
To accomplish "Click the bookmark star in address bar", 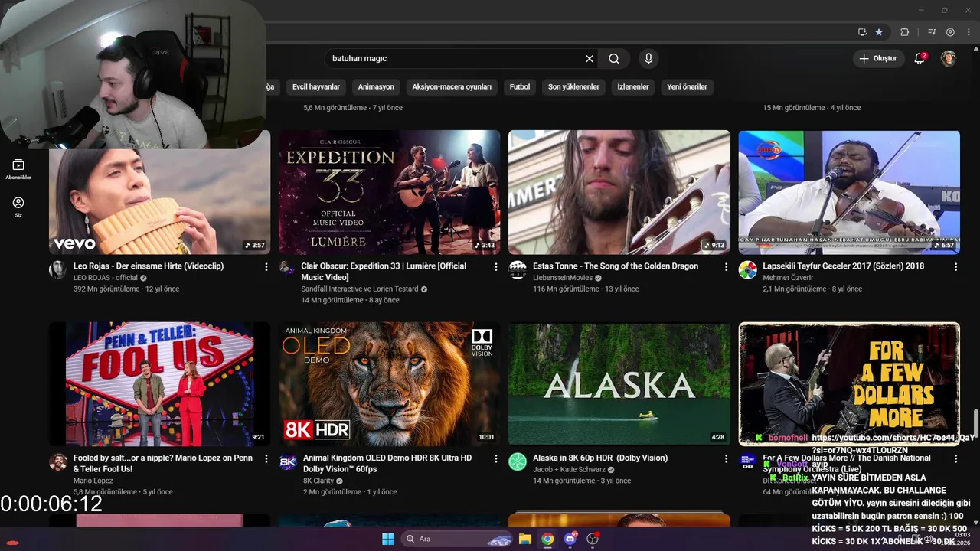I will click(879, 32).
